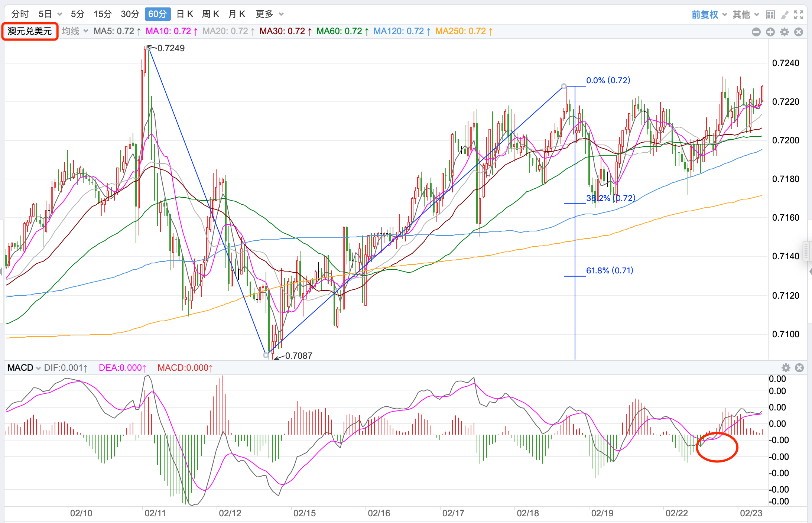This screenshot has width=812, height=523.
Task: Toggle fullscreen chart view icon
Action: point(799,15)
